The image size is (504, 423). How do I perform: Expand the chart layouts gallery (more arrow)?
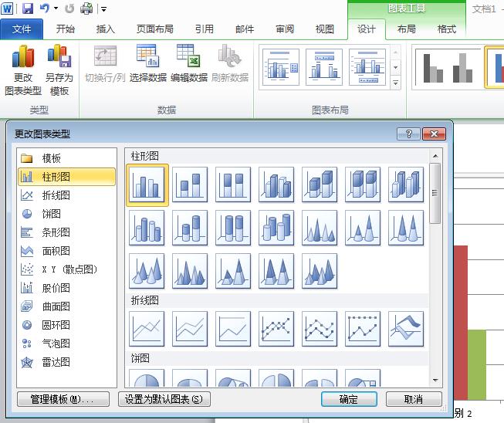click(396, 83)
